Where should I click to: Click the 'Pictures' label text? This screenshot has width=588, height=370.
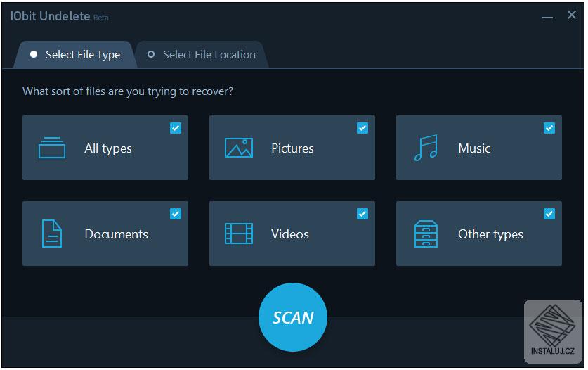292,148
